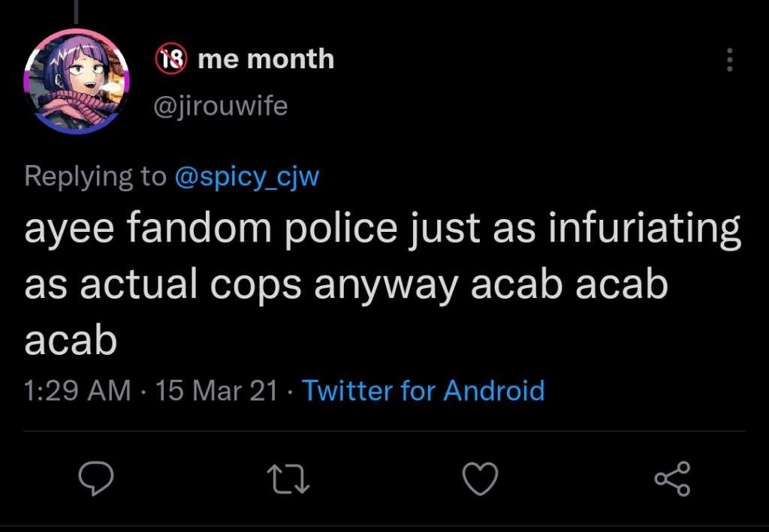Open the "me month" display name profile
Image resolution: width=769 pixels, height=532 pixels.
click(x=266, y=59)
